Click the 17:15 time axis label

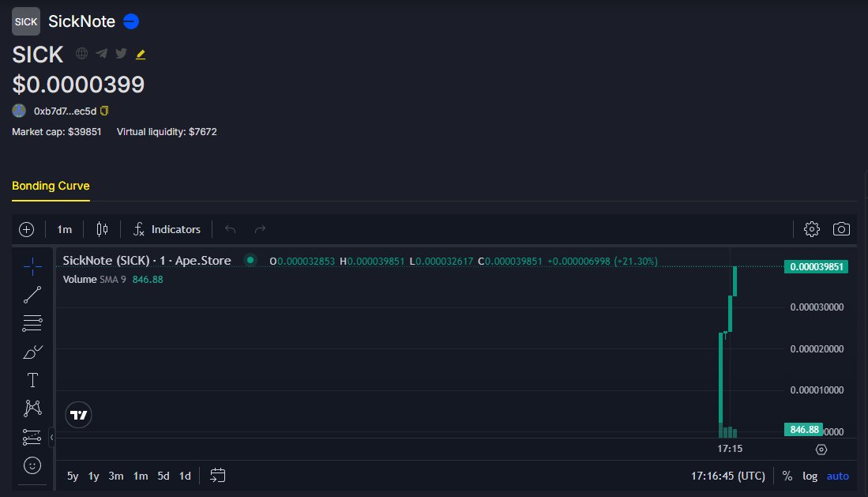[730, 449]
